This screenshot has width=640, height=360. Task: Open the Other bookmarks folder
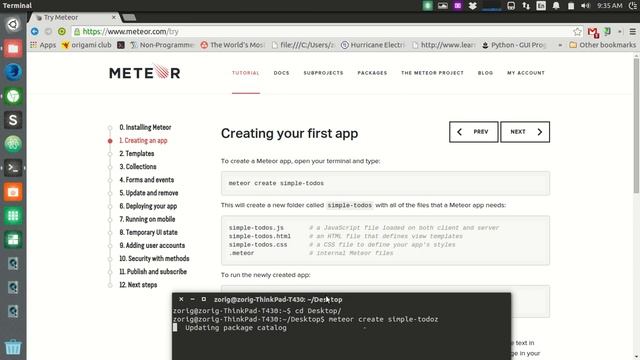click(602, 45)
